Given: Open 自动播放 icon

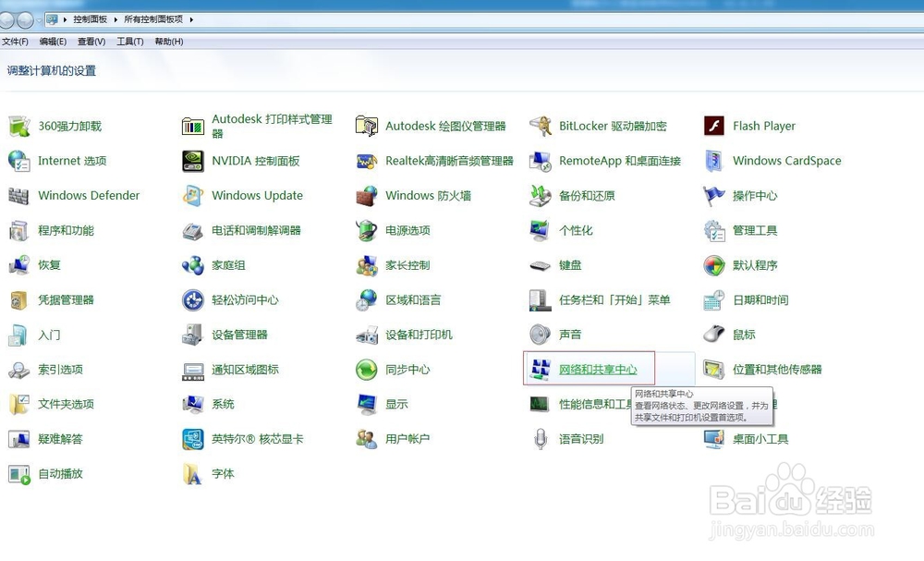Looking at the screenshot, I should click(18, 474).
